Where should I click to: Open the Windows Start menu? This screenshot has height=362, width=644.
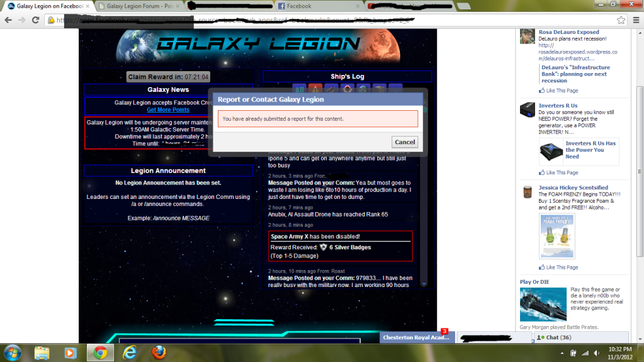(x=13, y=353)
